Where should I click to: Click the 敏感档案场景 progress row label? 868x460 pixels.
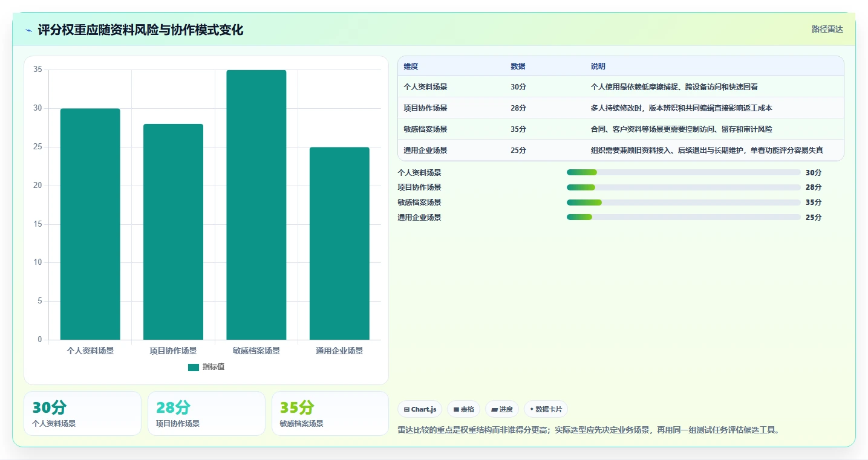coord(419,202)
